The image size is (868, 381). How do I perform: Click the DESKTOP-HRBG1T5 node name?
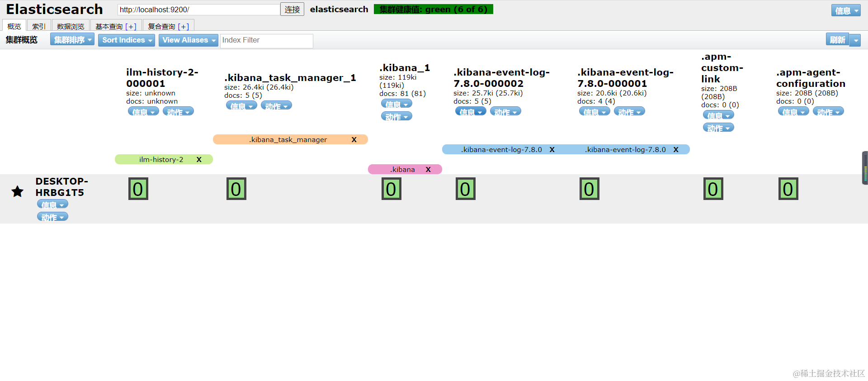62,187
